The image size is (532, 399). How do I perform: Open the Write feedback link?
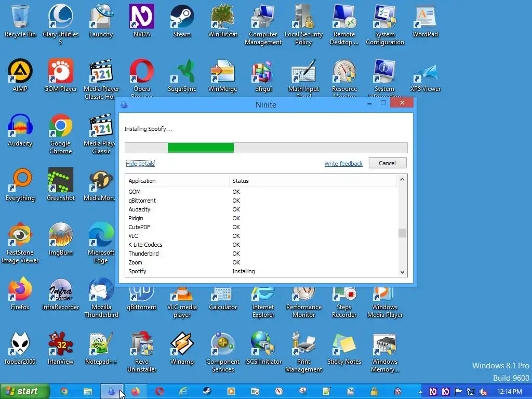click(343, 164)
